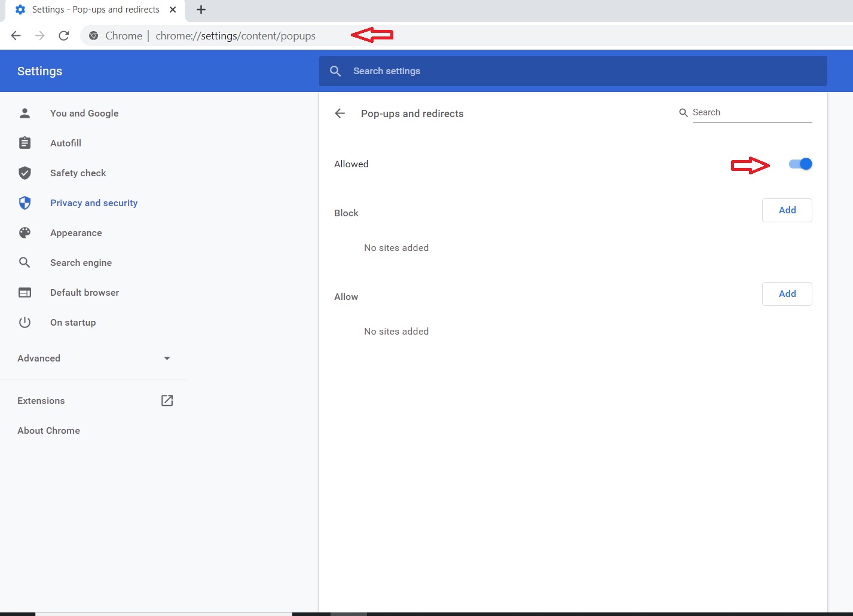Click the Safety check shield icon
The width and height of the screenshot is (853, 616).
pos(25,173)
